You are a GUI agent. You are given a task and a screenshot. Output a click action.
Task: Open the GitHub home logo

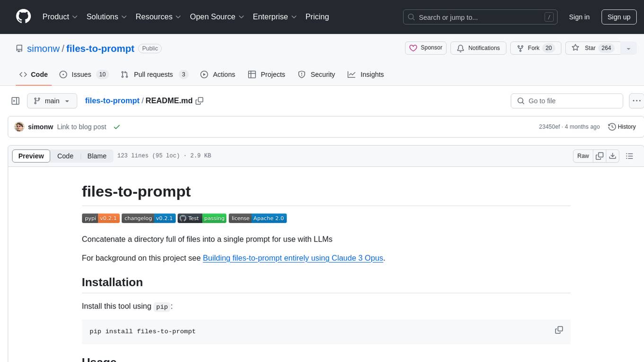point(23,17)
